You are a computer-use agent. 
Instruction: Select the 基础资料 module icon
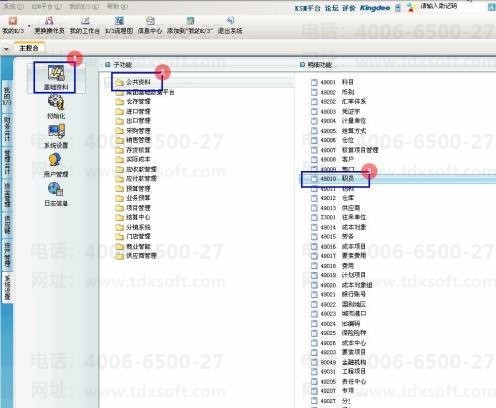coord(56,78)
